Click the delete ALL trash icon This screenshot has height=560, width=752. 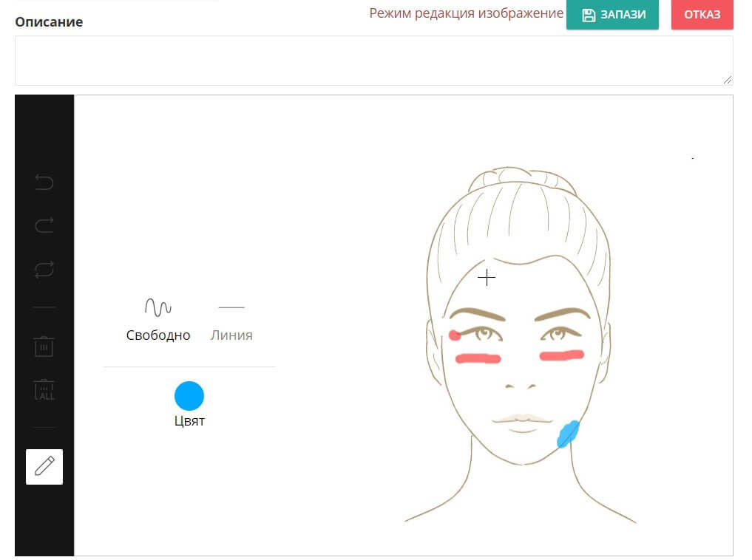pyautogui.click(x=44, y=389)
